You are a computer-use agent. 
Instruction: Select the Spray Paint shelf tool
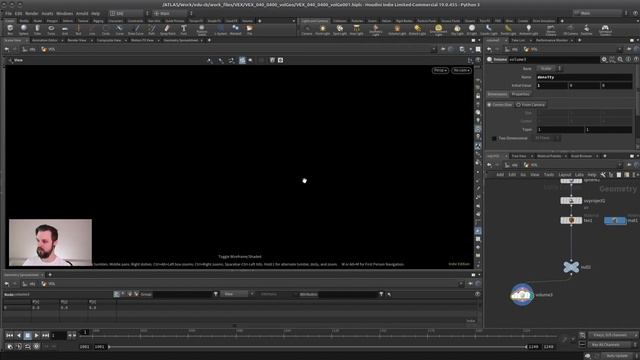pos(167,29)
